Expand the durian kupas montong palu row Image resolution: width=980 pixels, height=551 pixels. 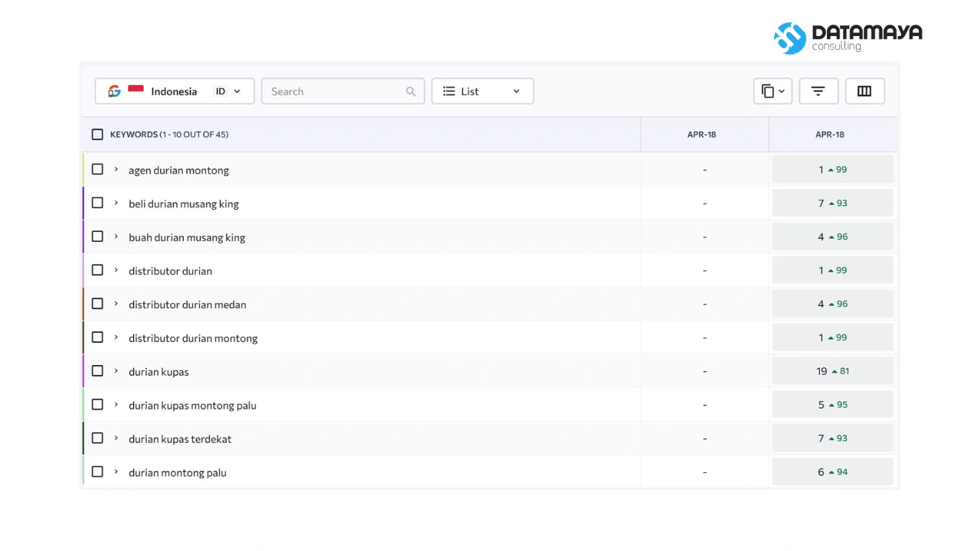click(x=116, y=405)
